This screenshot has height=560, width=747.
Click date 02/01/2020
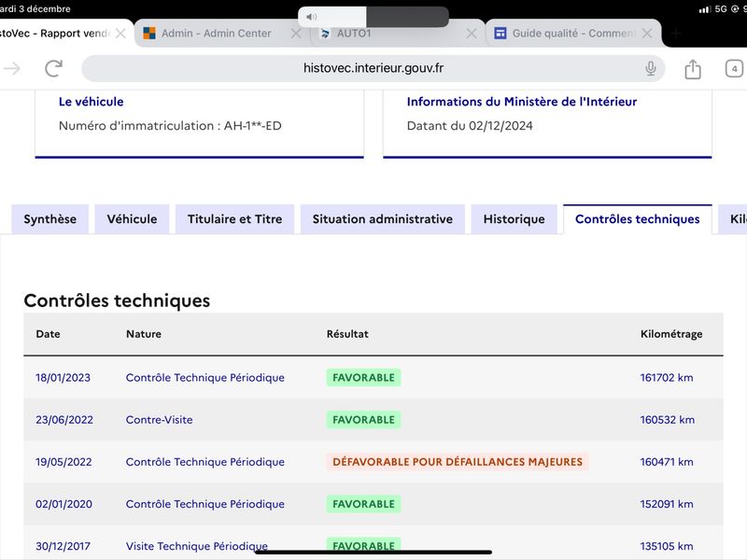[63, 504]
